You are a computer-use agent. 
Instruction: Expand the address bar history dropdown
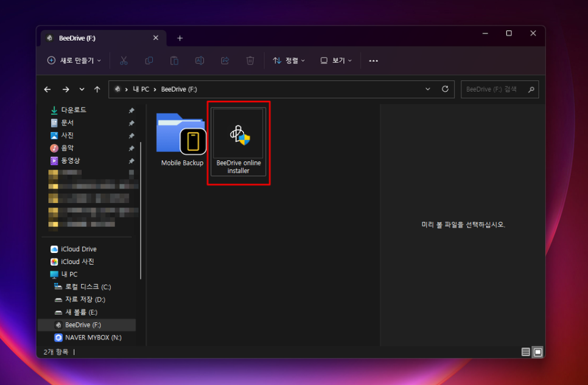[427, 89]
